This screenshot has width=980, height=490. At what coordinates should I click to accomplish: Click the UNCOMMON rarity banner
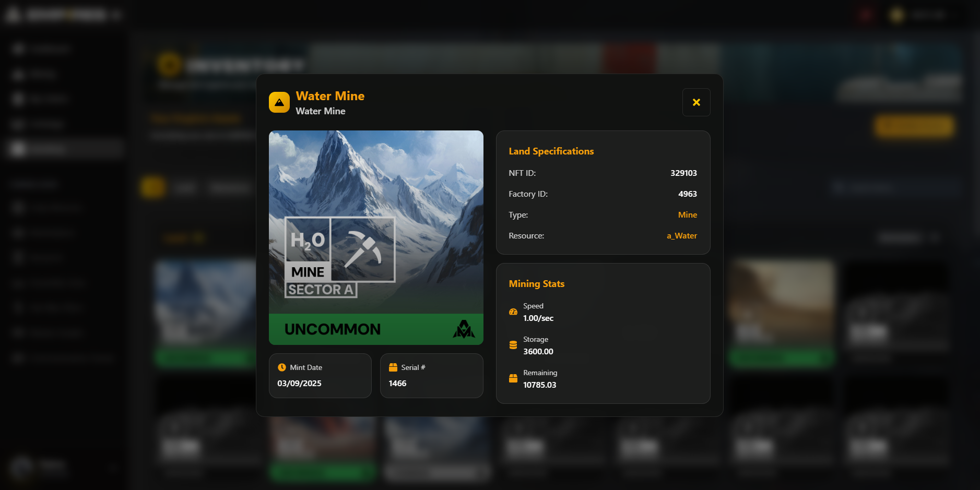(x=333, y=329)
